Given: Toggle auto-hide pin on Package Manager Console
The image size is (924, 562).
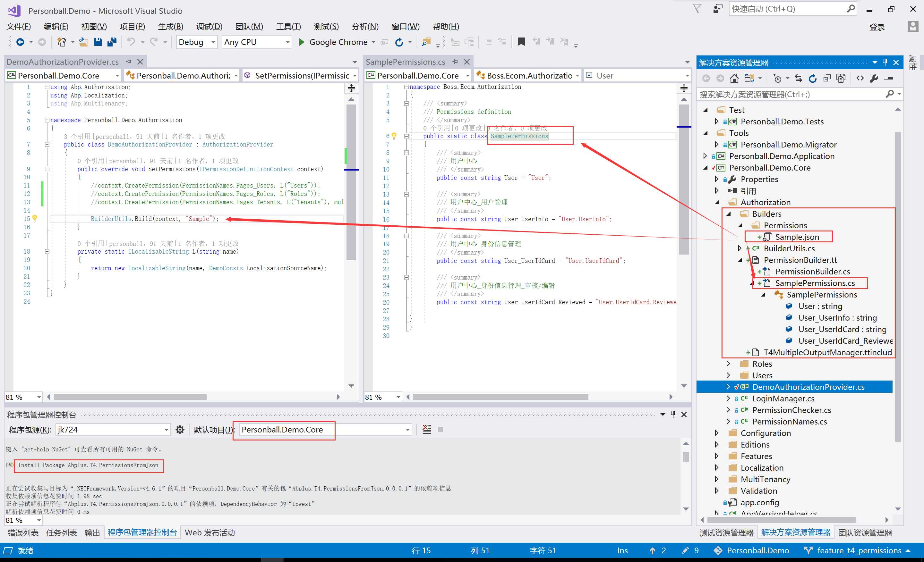Looking at the screenshot, I should tap(673, 414).
